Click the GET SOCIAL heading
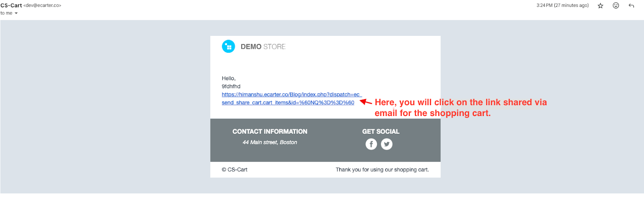Image resolution: width=644 pixels, height=205 pixels. click(x=381, y=131)
